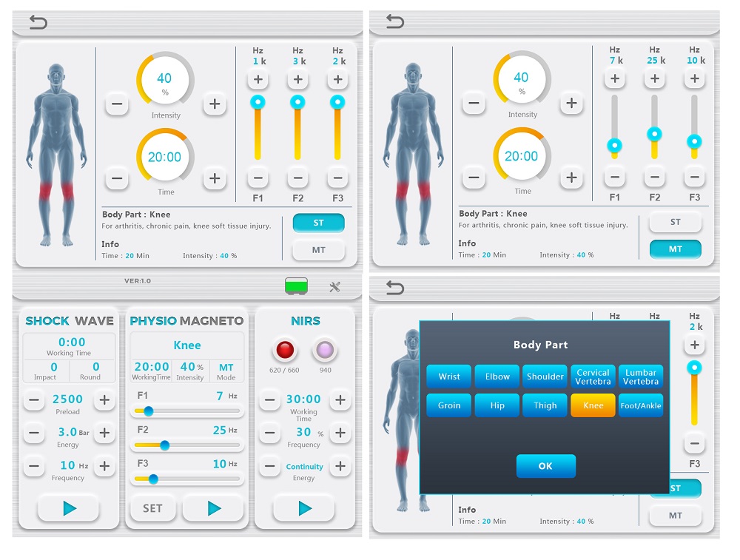The image size is (740, 560).
Task: Decrease F3 10k frequency in MT panel
Action: click(694, 178)
